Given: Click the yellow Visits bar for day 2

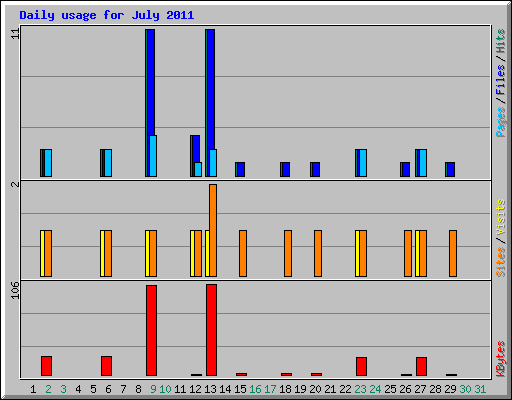Looking at the screenshot, I should click(42, 253).
